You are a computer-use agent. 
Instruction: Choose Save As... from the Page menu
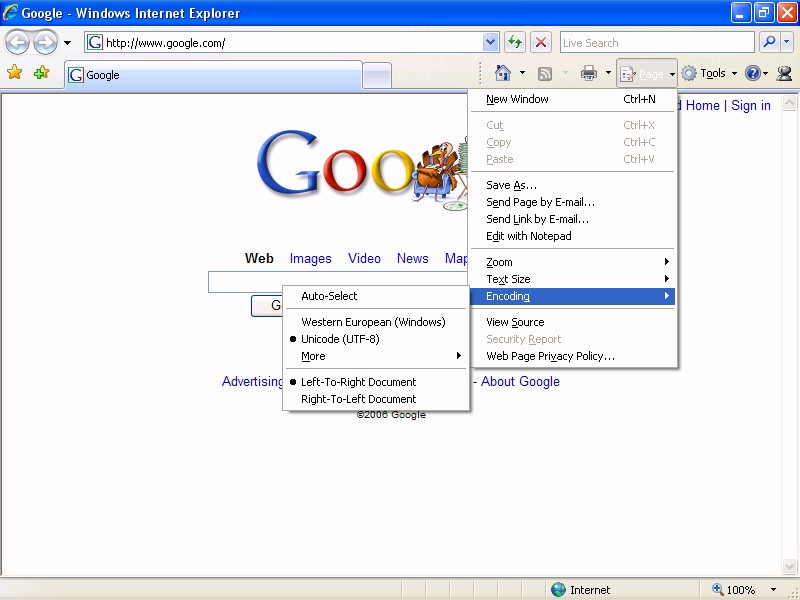point(572,185)
